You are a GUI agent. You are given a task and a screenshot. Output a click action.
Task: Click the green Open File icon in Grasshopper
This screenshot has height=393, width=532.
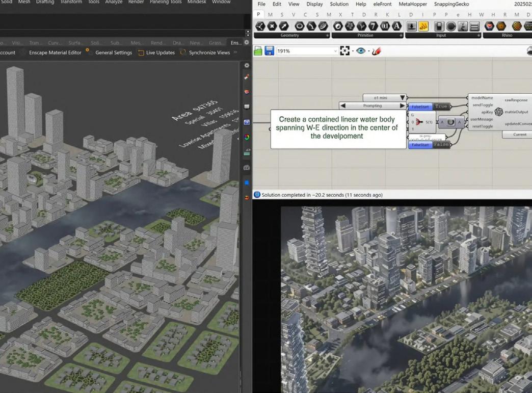pyautogui.click(x=258, y=51)
